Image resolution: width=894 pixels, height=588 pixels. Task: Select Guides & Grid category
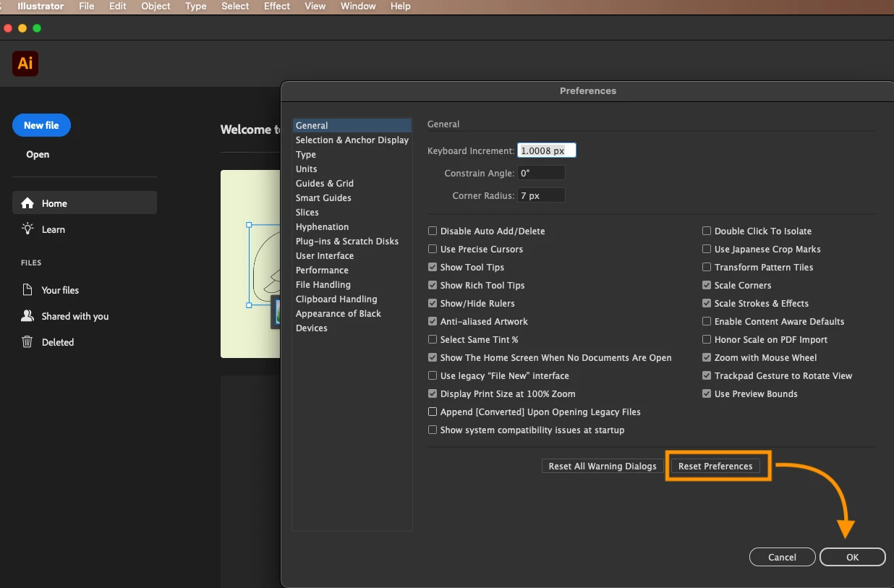(352, 184)
